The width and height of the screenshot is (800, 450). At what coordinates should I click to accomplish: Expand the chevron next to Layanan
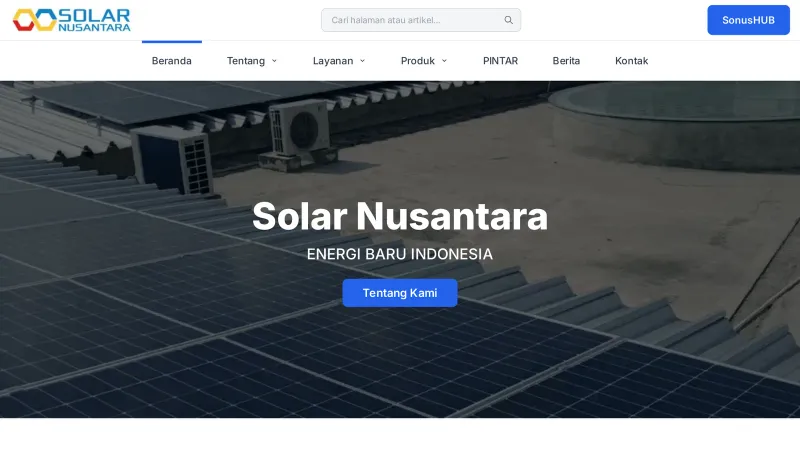[363, 61]
